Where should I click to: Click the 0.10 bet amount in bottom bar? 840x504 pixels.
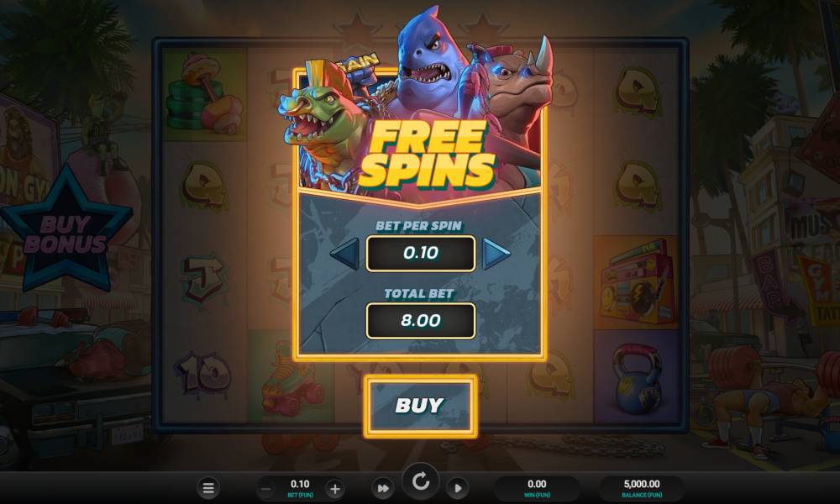pos(300,484)
